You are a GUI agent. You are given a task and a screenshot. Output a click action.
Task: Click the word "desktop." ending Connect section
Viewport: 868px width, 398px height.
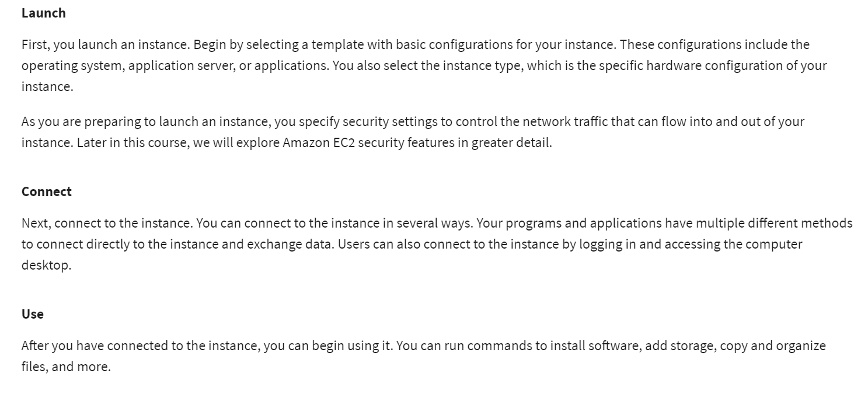point(47,266)
